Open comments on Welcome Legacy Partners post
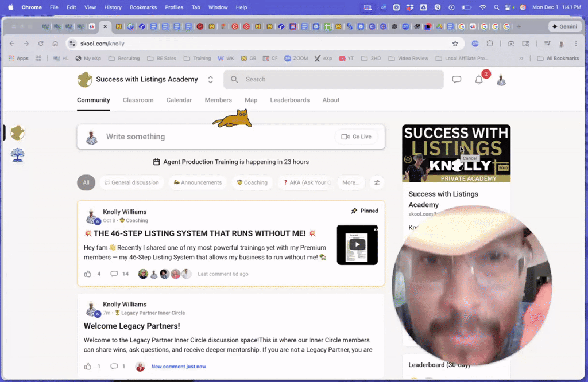588x382 pixels. coord(114,367)
